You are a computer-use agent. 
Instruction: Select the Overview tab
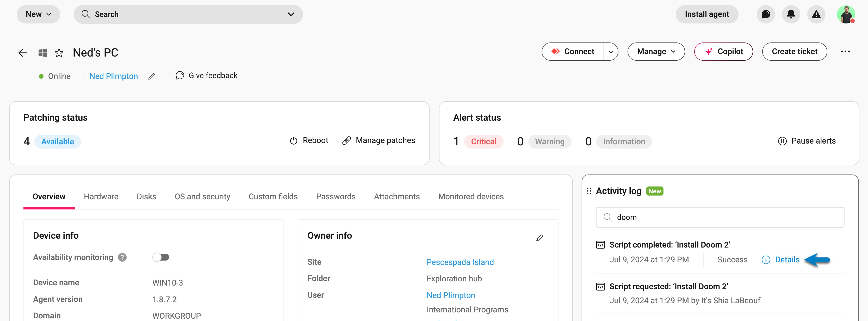49,196
